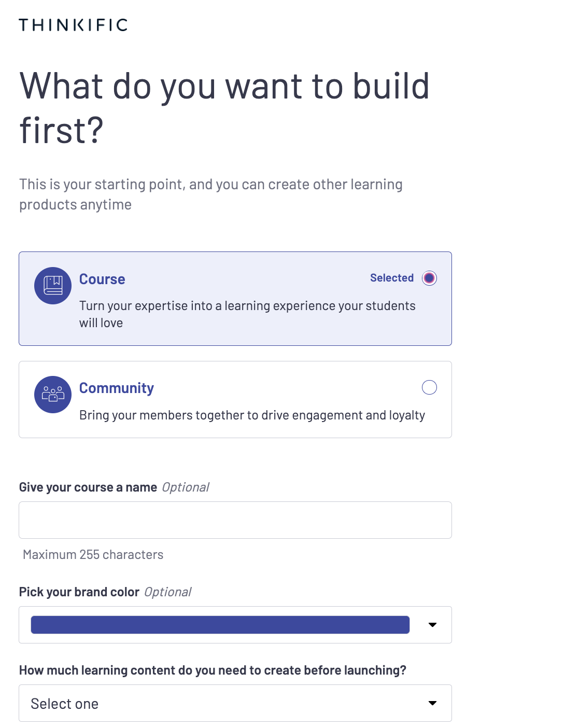Click the blue brand color swatch
Image resolution: width=565 pixels, height=728 pixels.
[x=220, y=625]
